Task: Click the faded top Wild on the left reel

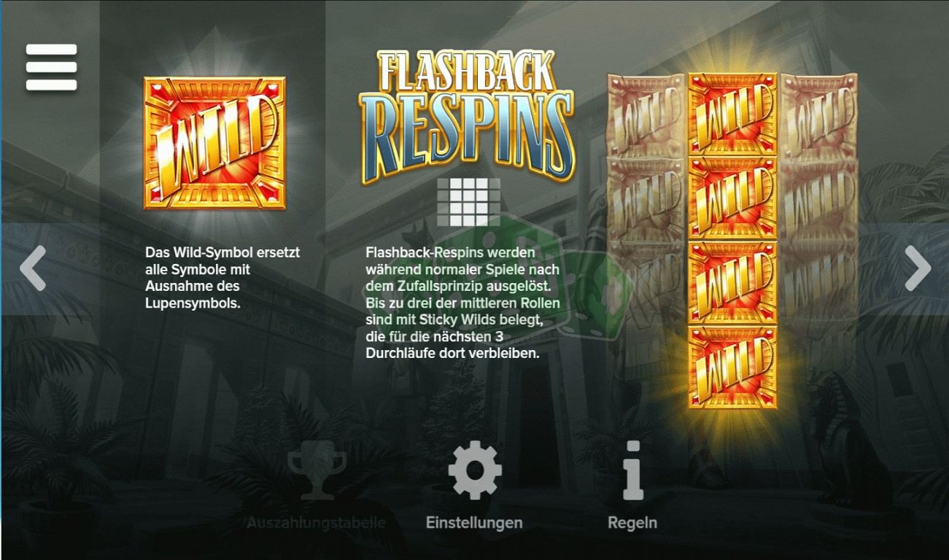Action: point(646,115)
